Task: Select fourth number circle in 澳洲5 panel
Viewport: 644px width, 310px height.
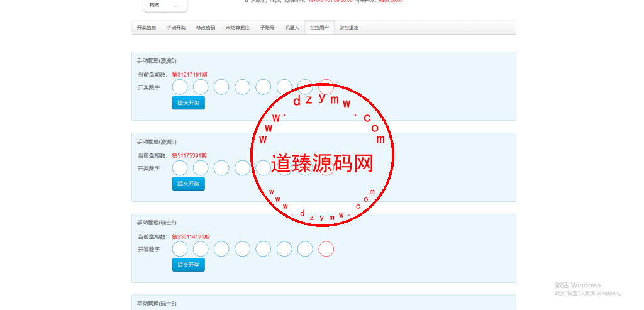Action: click(242, 87)
